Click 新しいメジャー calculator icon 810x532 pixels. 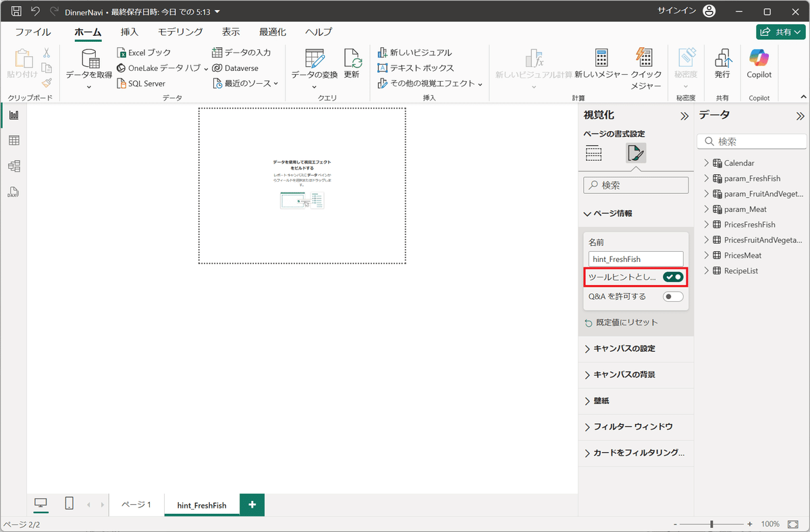[601, 58]
